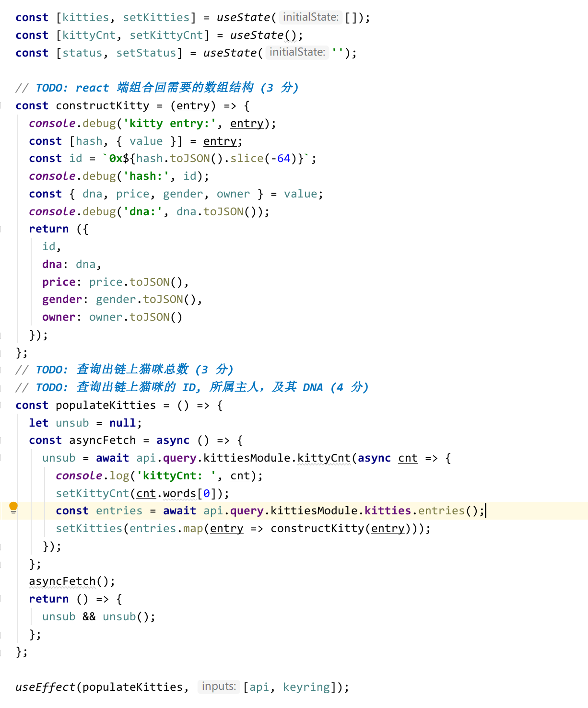Click asyncFetch in its const declaration
Screen dimensions: 588x708
[103, 440]
